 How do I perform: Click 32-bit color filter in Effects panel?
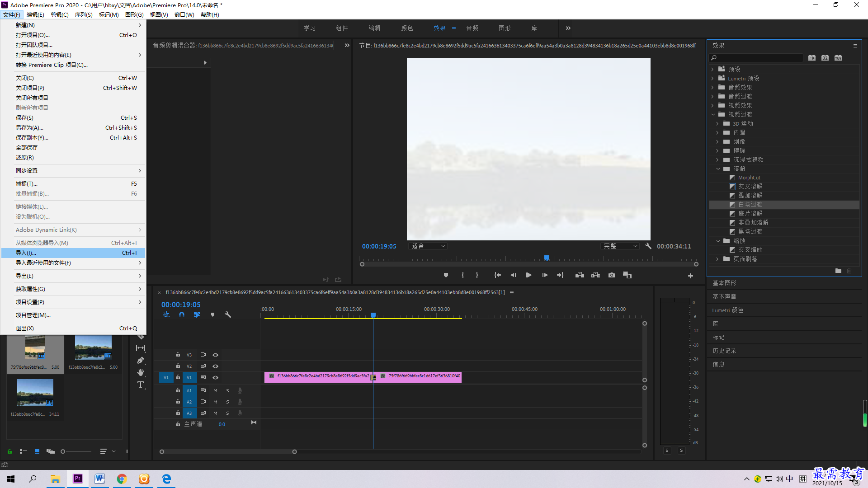(825, 58)
